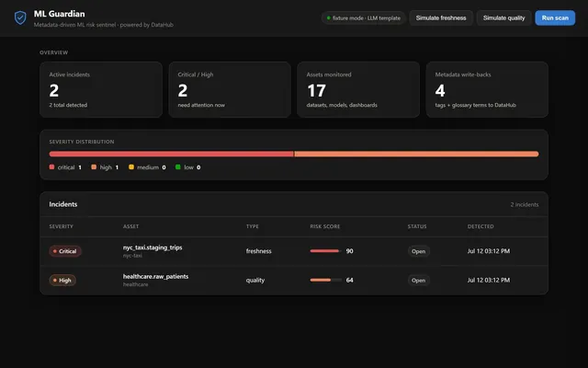The image size is (588, 368).
Task: Open the healthcare.raw_patients asset
Action: (x=155, y=276)
